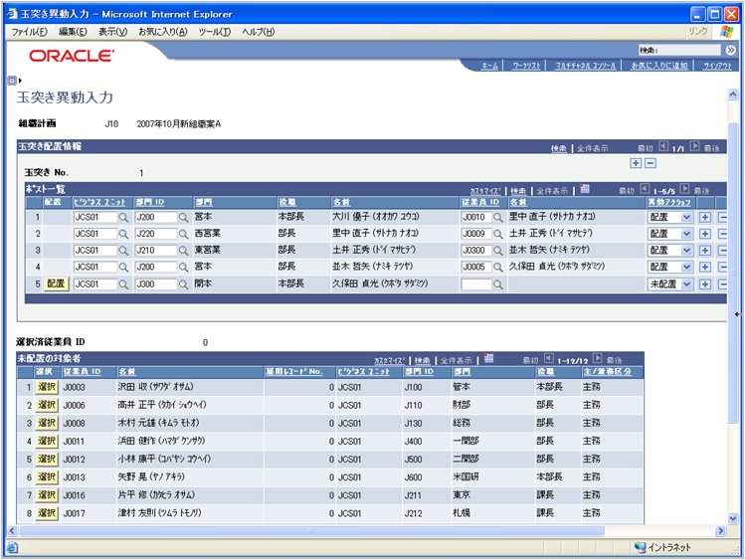Click the horizontal scrollbar right arrow
Viewport: 745px width, 560px height.
tap(721, 531)
